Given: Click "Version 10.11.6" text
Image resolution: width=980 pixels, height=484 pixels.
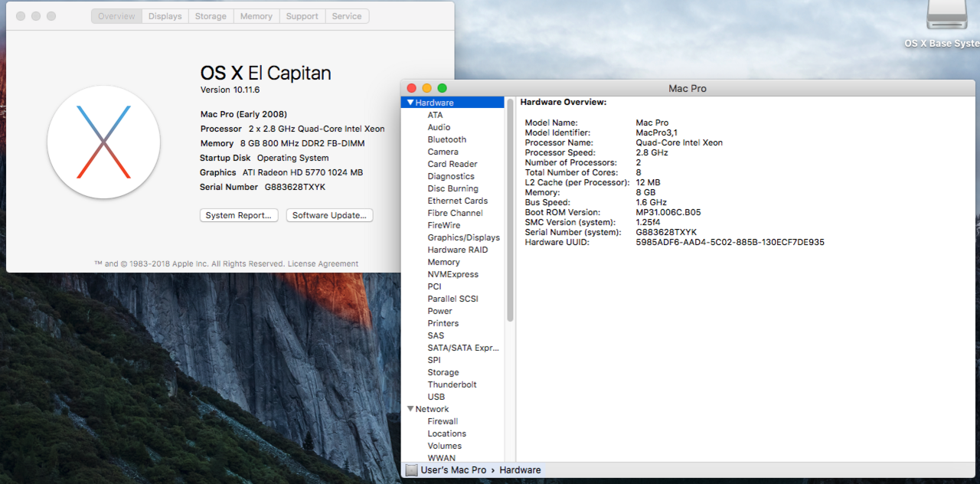Looking at the screenshot, I should [230, 90].
